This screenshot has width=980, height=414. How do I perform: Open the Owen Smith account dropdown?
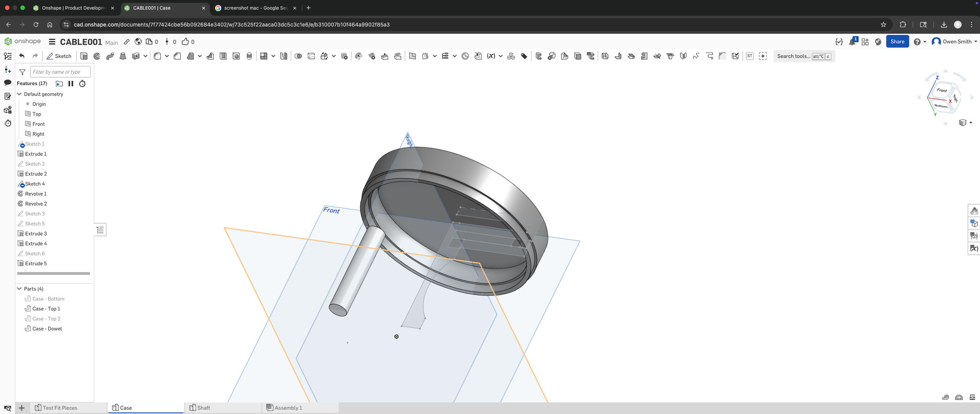pyautogui.click(x=954, y=42)
